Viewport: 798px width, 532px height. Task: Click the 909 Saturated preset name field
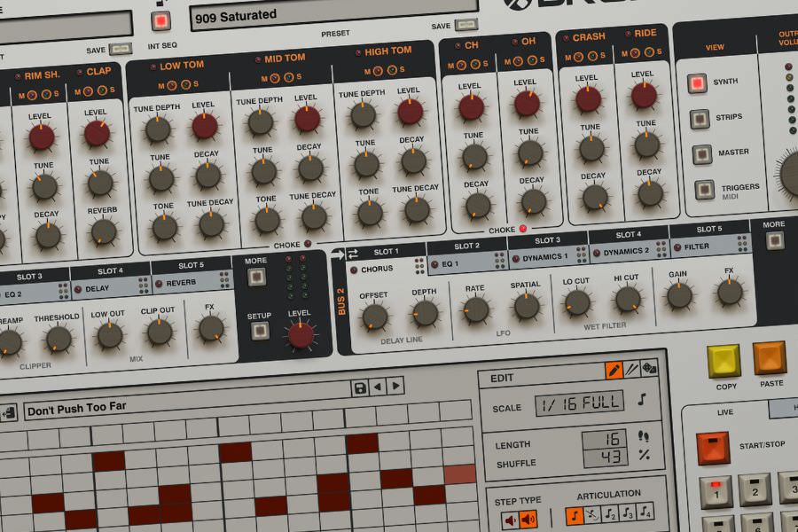(x=328, y=13)
